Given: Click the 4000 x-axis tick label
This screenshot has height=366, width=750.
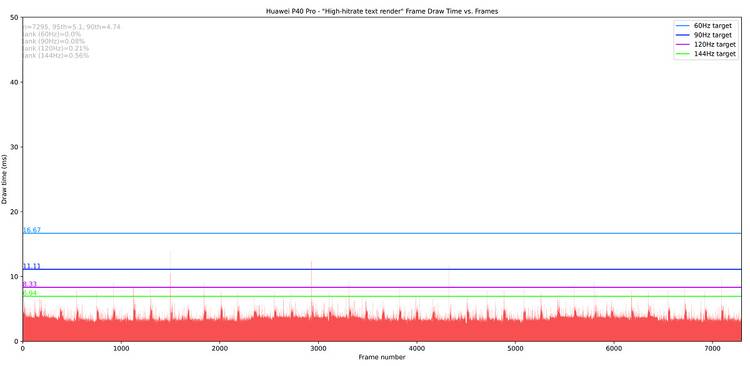Looking at the screenshot, I should pyautogui.click(x=417, y=349).
